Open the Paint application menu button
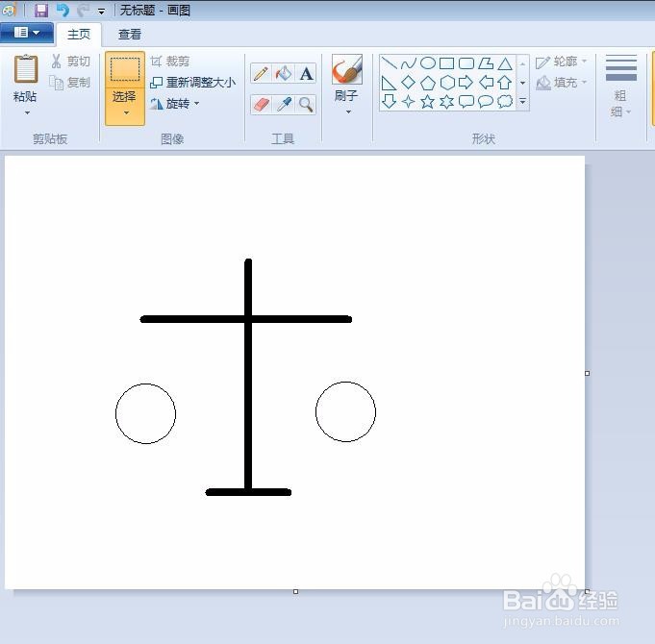The height and width of the screenshot is (644, 655). [27, 33]
